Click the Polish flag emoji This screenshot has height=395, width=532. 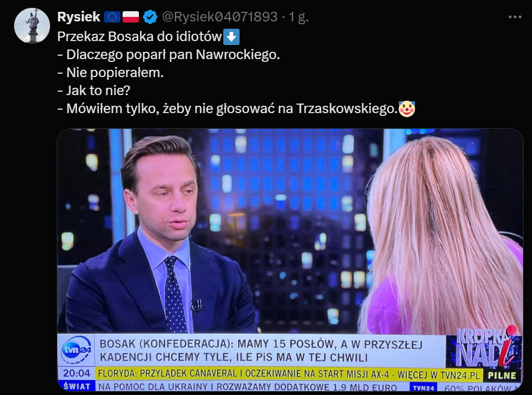pos(130,17)
